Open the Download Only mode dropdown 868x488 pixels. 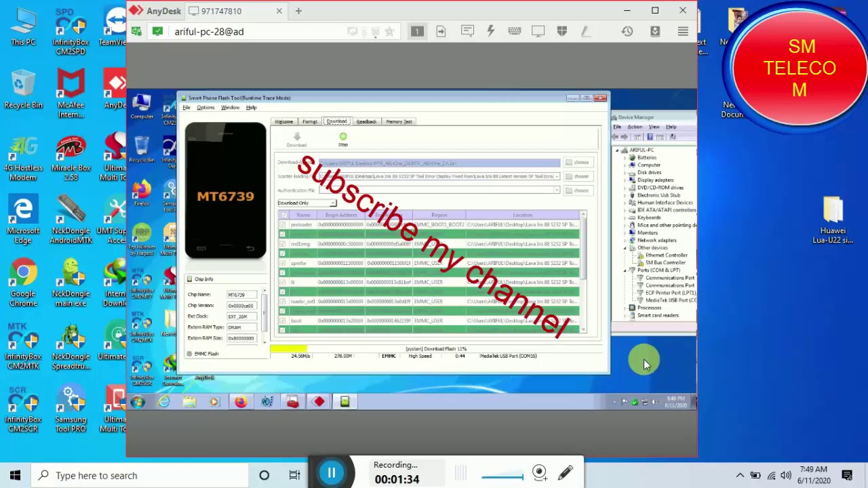[x=307, y=203]
